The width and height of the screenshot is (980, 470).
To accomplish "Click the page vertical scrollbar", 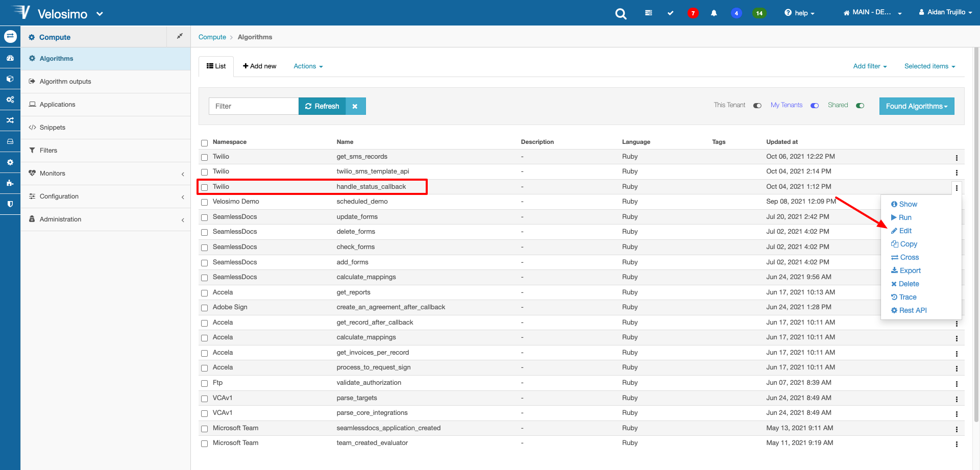I will point(976,235).
